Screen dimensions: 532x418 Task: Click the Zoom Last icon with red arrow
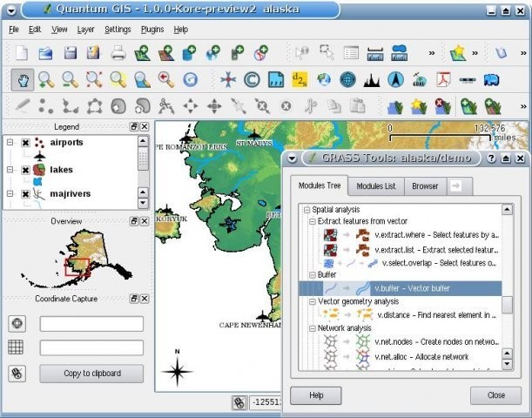[166, 80]
